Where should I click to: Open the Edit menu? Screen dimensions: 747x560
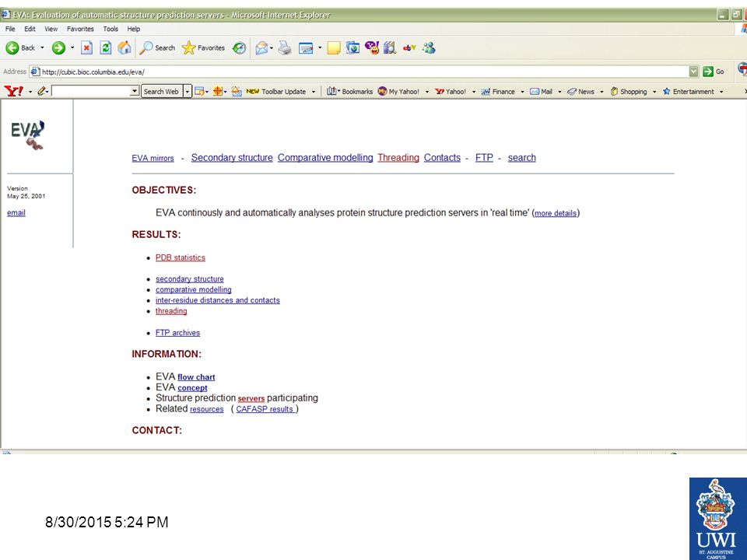30,29
